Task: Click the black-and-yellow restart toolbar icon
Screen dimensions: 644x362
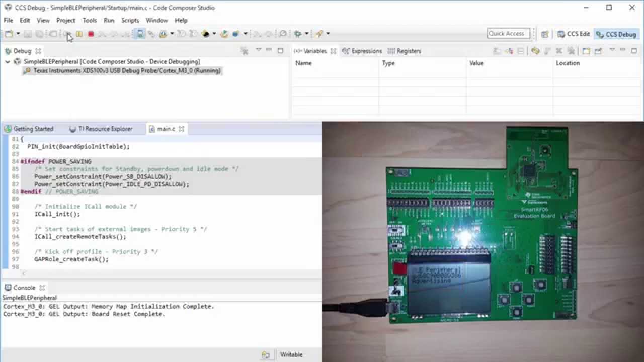Action: click(205, 34)
